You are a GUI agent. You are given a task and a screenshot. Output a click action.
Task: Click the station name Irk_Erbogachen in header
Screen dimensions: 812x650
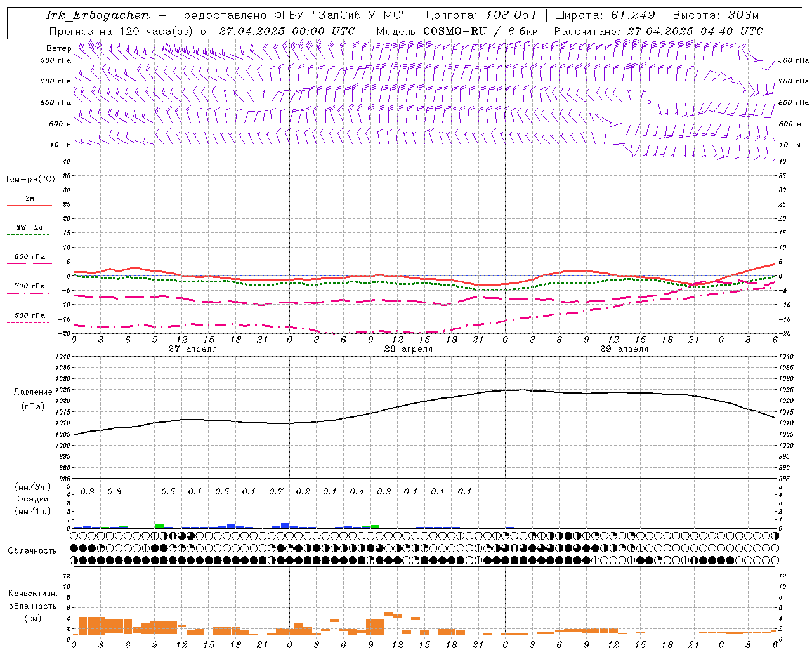98,15
